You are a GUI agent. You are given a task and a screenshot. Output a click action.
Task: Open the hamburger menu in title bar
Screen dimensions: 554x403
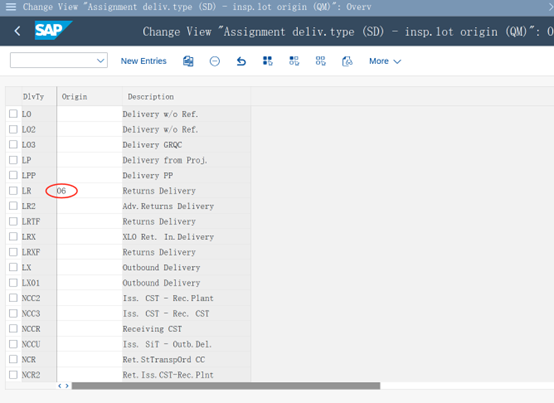11,7
